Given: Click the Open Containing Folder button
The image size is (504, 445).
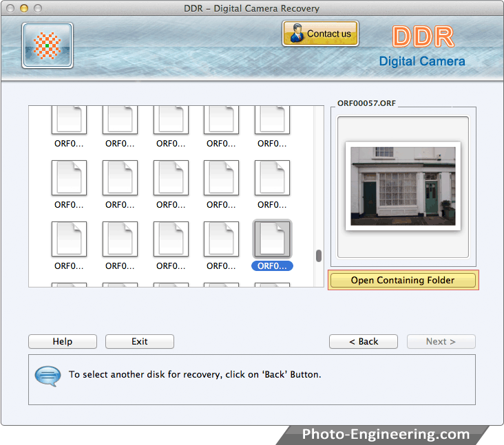Looking at the screenshot, I should (x=403, y=280).
